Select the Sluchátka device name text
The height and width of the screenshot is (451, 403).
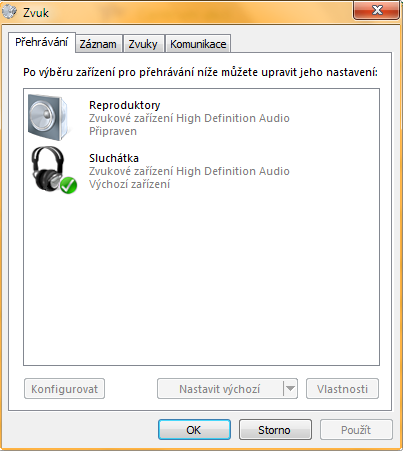point(114,158)
